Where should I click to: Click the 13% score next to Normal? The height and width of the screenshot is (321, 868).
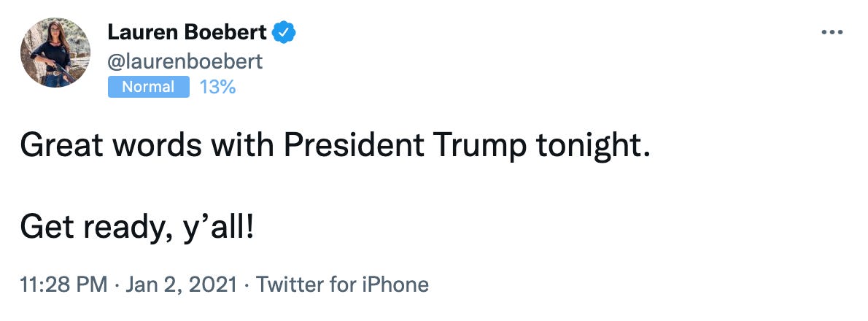pos(217,87)
